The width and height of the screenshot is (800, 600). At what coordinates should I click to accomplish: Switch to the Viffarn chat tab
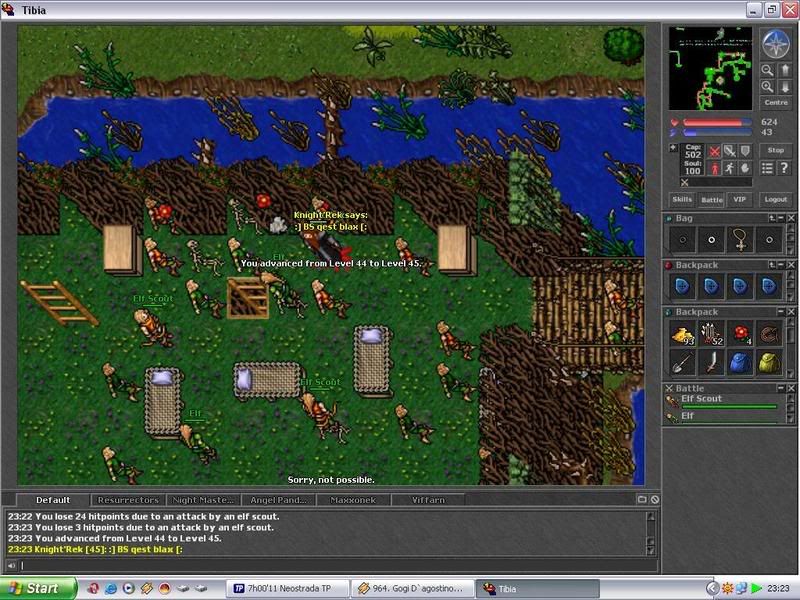[428, 500]
